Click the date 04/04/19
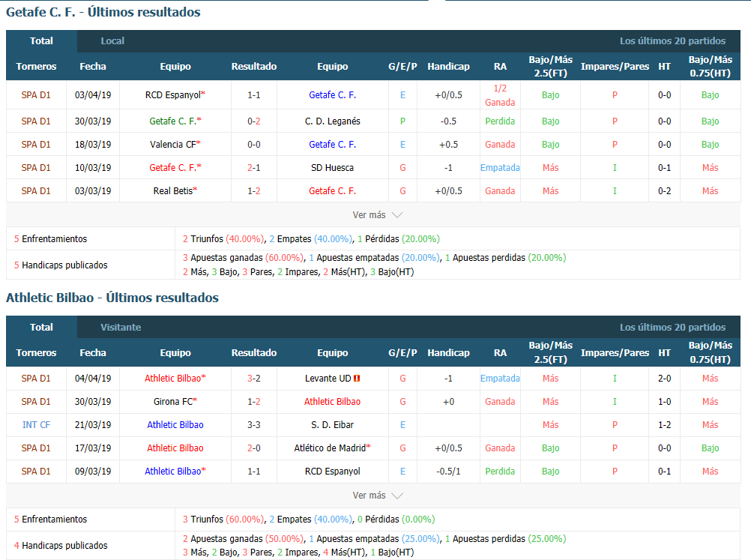 point(93,379)
